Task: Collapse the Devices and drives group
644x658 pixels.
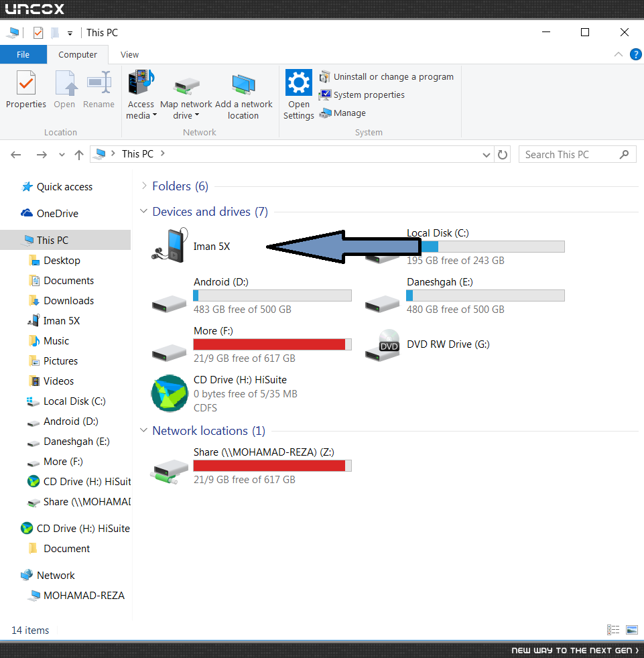Action: [143, 211]
